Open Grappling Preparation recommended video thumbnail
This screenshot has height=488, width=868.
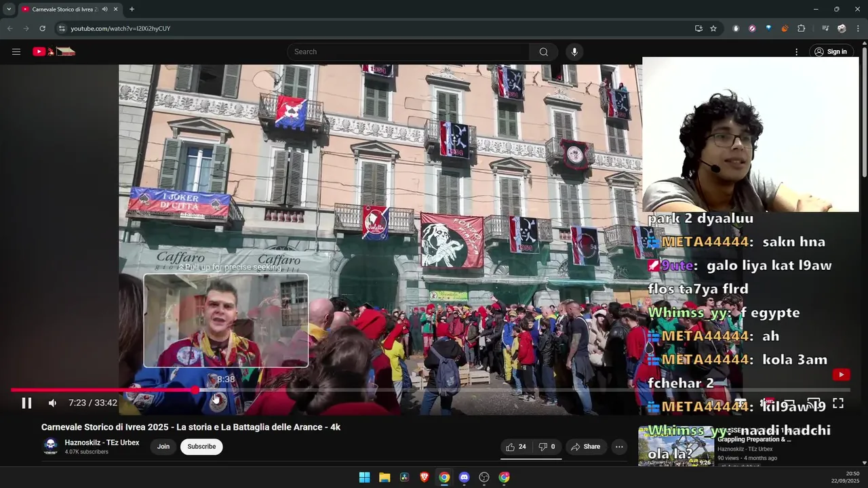coord(675,447)
